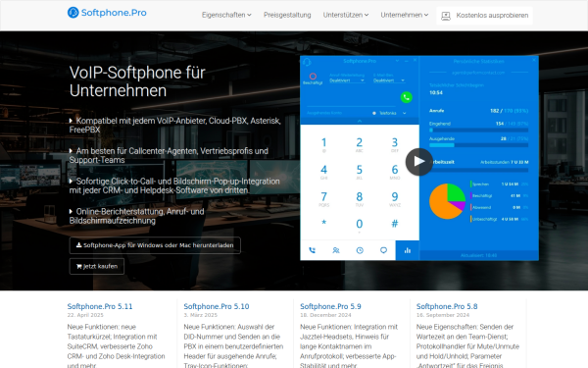Click the 'VoIP-Softphone für Unternehmen' heading
Screen dimensions: 588x368
[137, 81]
